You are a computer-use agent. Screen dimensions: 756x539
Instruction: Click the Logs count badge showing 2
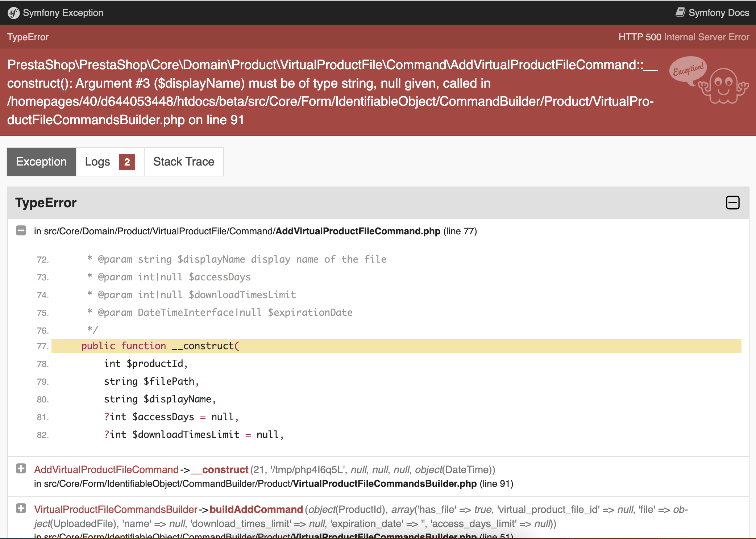tap(127, 162)
